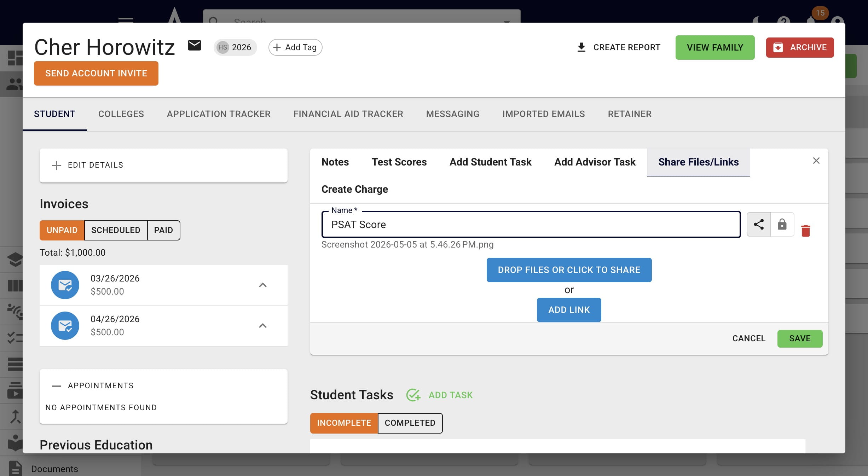Viewport: 868px width, 476px height.
Task: Click the Add Link button
Action: click(x=569, y=310)
